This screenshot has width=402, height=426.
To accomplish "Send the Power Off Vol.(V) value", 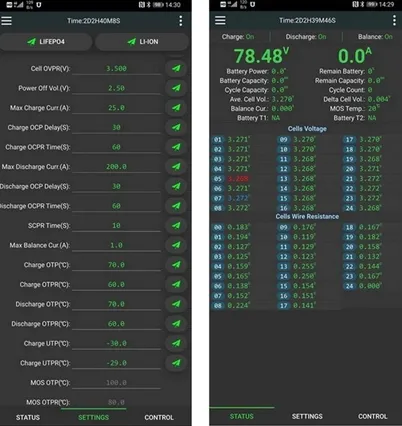I will (x=176, y=88).
